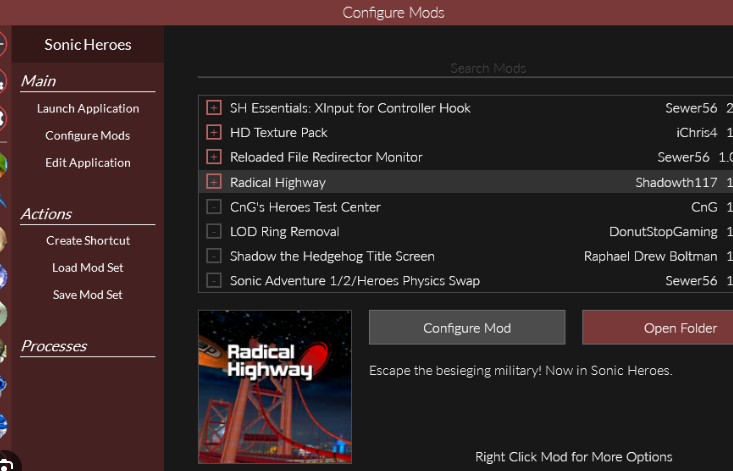The height and width of the screenshot is (471, 733).
Task: Enable the LOD Ring Removal mod checkbox
Action: tap(213, 231)
